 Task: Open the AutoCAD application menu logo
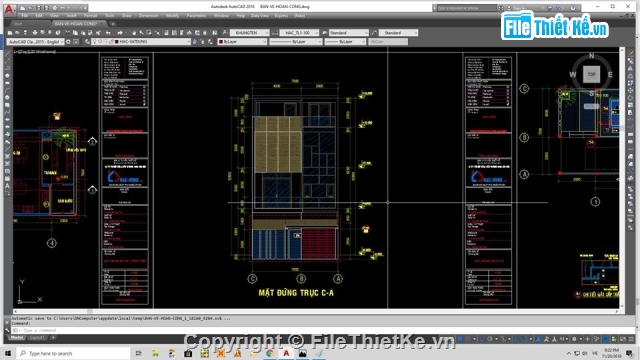pyautogui.click(x=9, y=8)
